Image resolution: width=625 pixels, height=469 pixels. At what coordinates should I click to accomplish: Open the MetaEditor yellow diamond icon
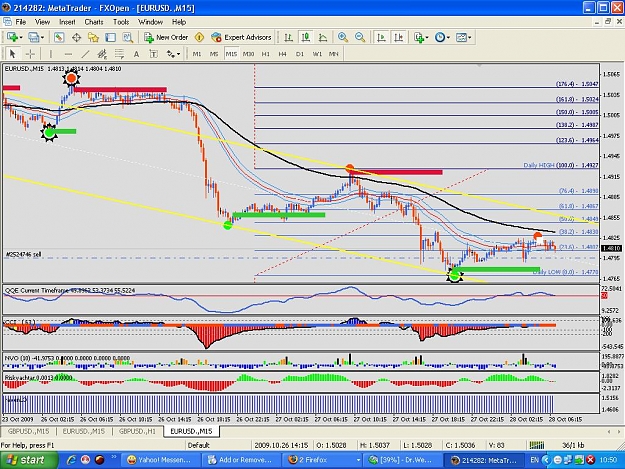tap(199, 37)
